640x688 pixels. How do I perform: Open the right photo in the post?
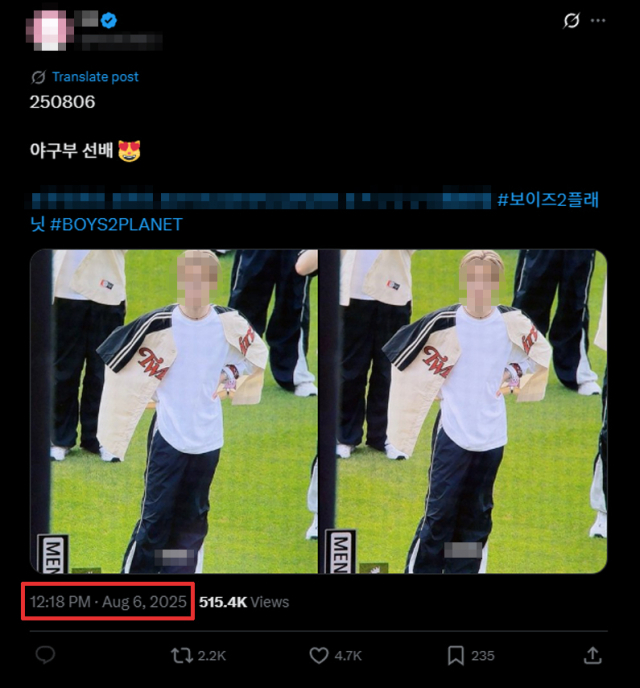(x=463, y=412)
